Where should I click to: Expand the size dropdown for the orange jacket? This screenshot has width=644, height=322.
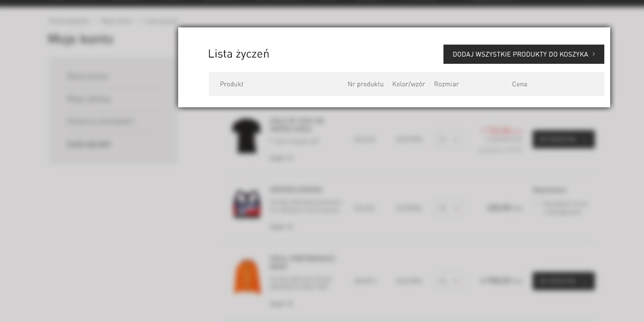[x=449, y=281]
